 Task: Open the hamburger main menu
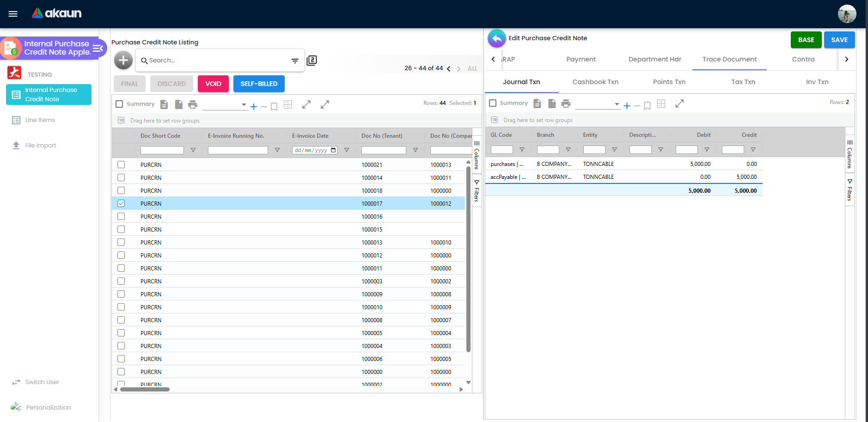tap(13, 14)
